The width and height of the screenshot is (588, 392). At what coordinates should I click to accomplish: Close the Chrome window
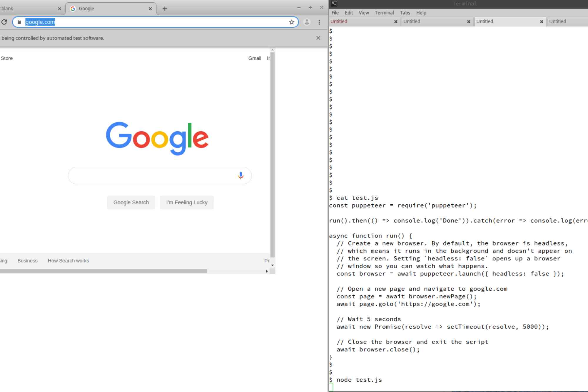click(322, 8)
